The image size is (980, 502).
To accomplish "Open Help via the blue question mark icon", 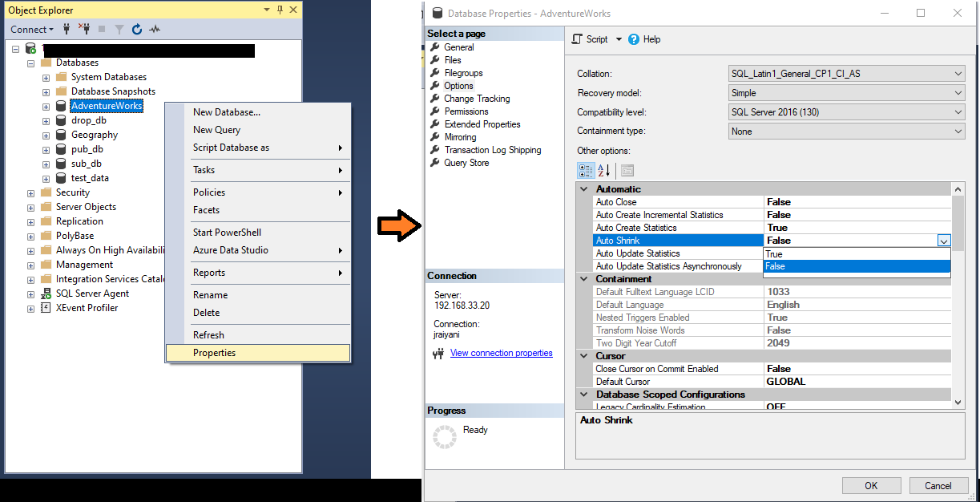I will tap(634, 38).
